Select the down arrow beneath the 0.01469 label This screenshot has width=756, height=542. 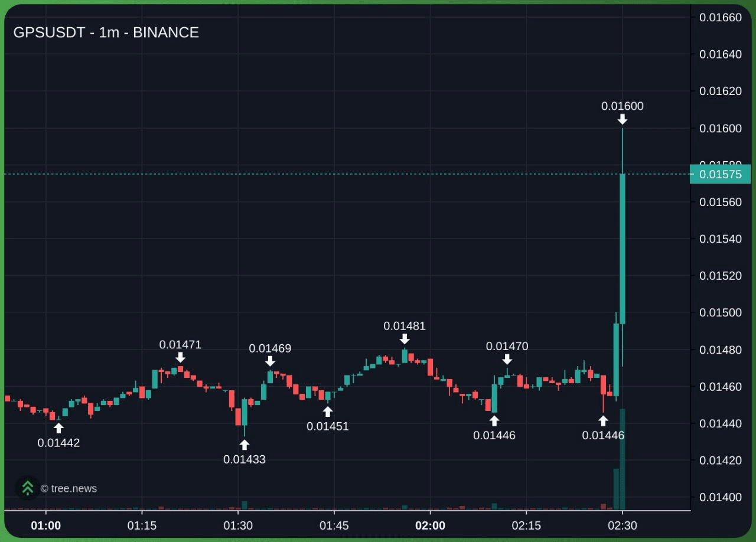[270, 361]
